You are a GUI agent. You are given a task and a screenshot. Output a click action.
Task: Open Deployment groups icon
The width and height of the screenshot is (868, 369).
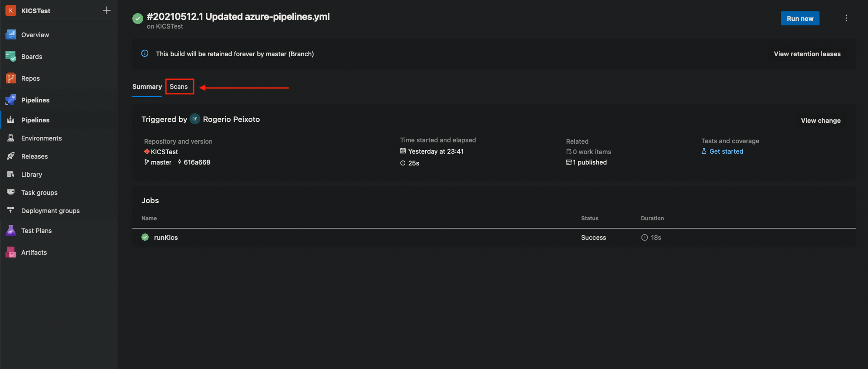coord(11,211)
